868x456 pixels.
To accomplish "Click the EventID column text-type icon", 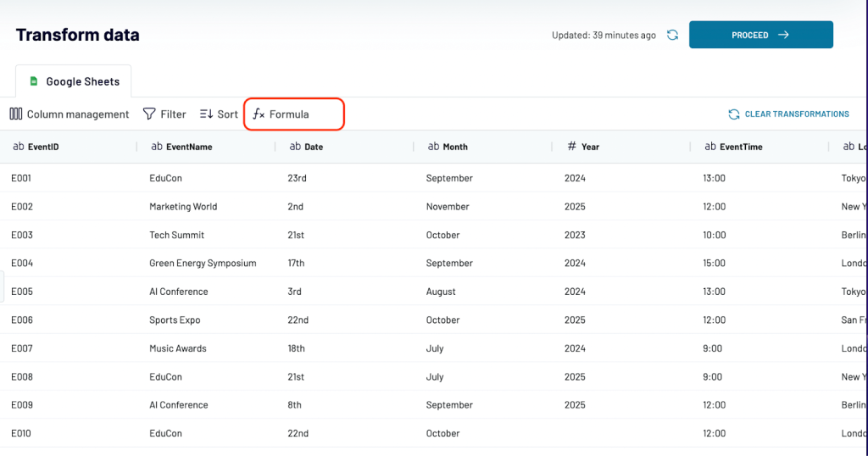I will pyautogui.click(x=19, y=146).
